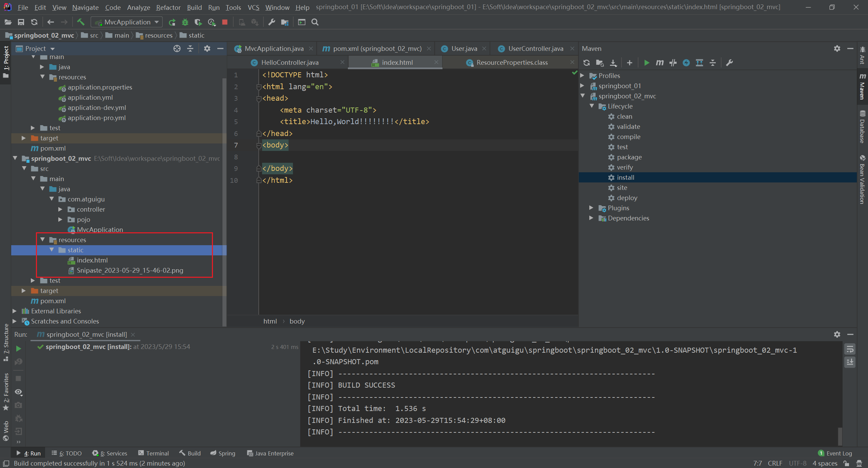Open Project Structure from the toolbar

coord(285,22)
